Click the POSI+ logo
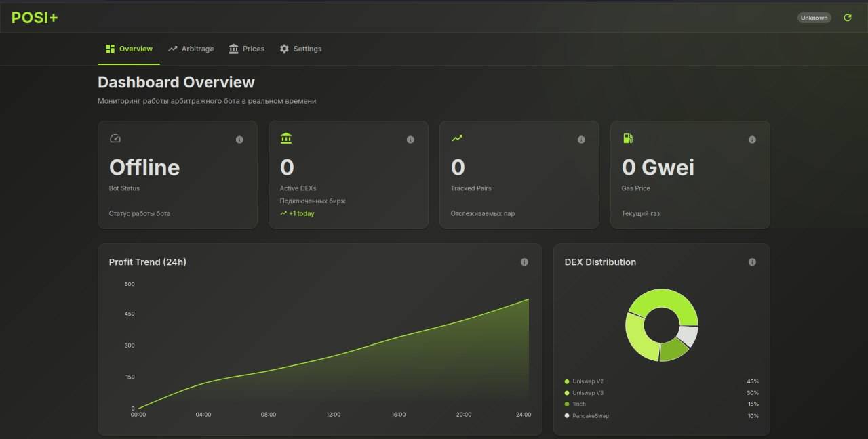Screen dimensions: 868x439 35,18
